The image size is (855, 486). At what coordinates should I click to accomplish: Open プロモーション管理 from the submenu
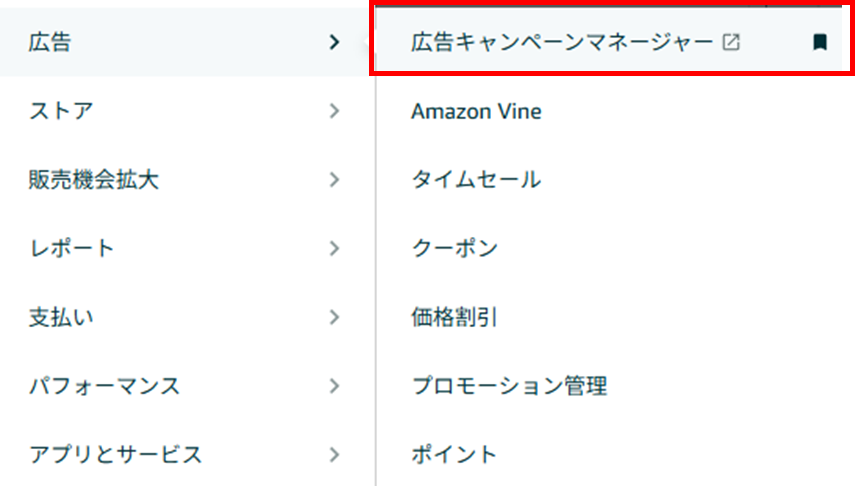(509, 385)
